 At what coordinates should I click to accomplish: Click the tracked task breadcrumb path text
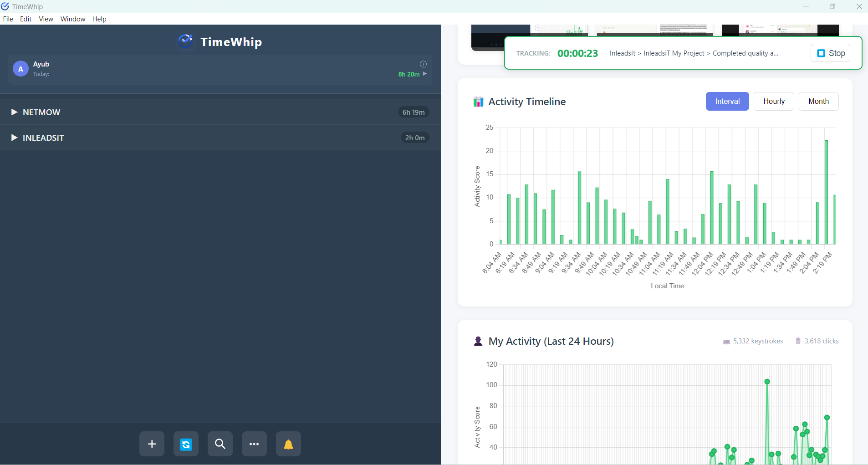(694, 53)
